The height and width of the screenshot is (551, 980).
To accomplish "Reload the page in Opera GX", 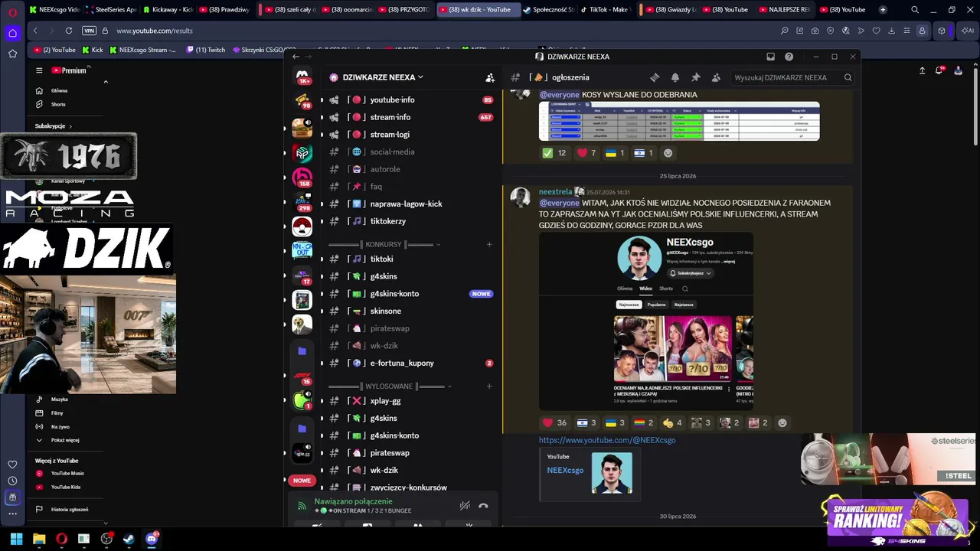I will click(69, 31).
